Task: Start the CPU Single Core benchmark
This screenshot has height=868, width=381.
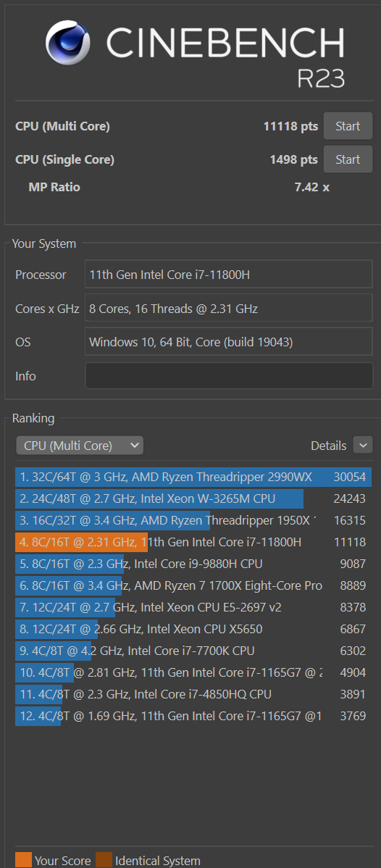Action: click(x=348, y=159)
